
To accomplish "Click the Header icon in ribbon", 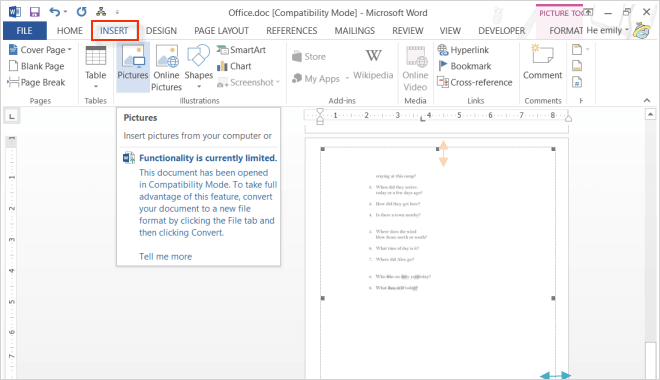I will coord(578,50).
